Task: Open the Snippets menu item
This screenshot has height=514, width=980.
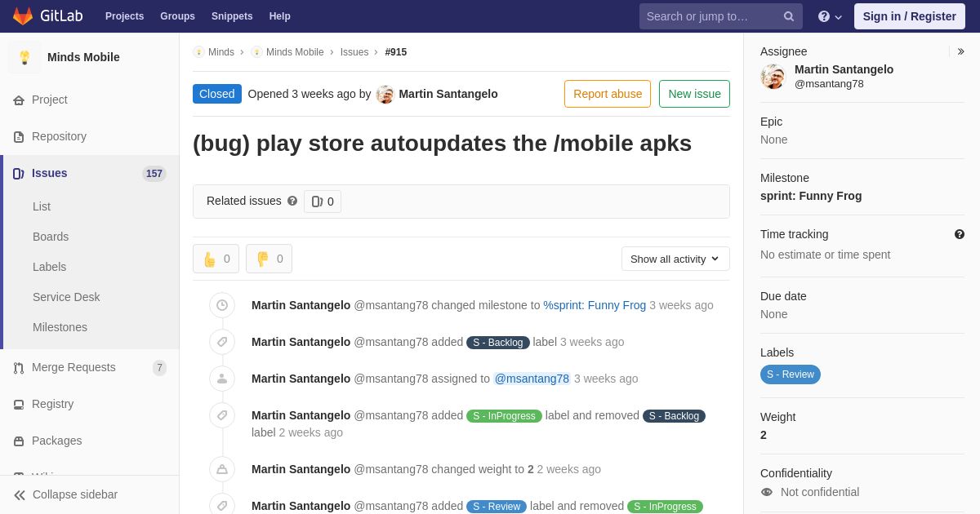Action: [x=232, y=16]
